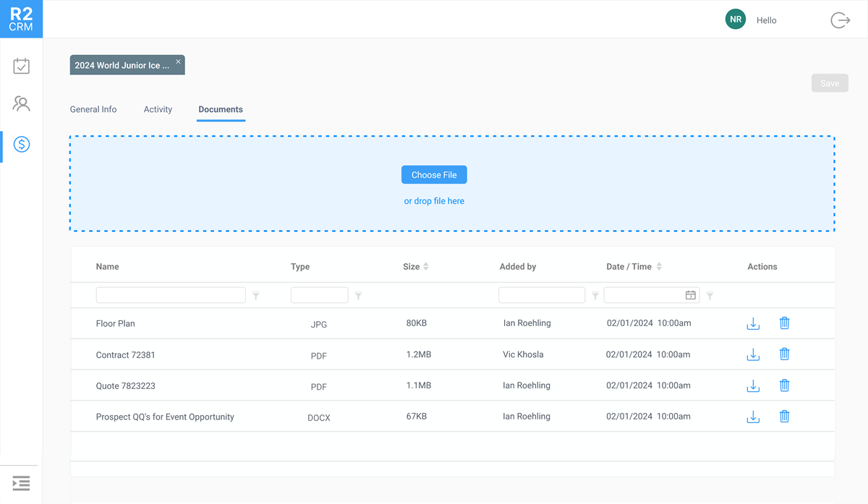Switch to the General Info tab
Viewport: 868px width, 504px height.
[93, 109]
